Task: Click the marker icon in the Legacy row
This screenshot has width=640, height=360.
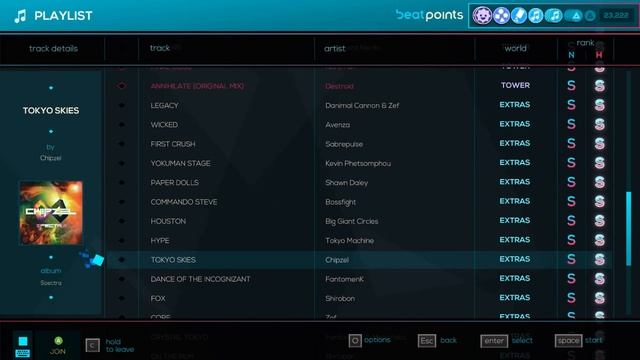Action: tap(121, 105)
